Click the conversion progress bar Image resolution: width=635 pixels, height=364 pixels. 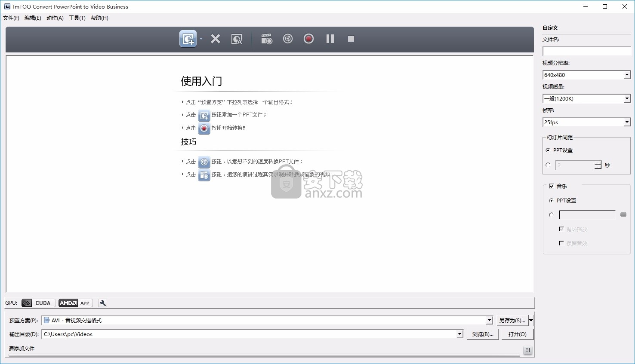264,355
